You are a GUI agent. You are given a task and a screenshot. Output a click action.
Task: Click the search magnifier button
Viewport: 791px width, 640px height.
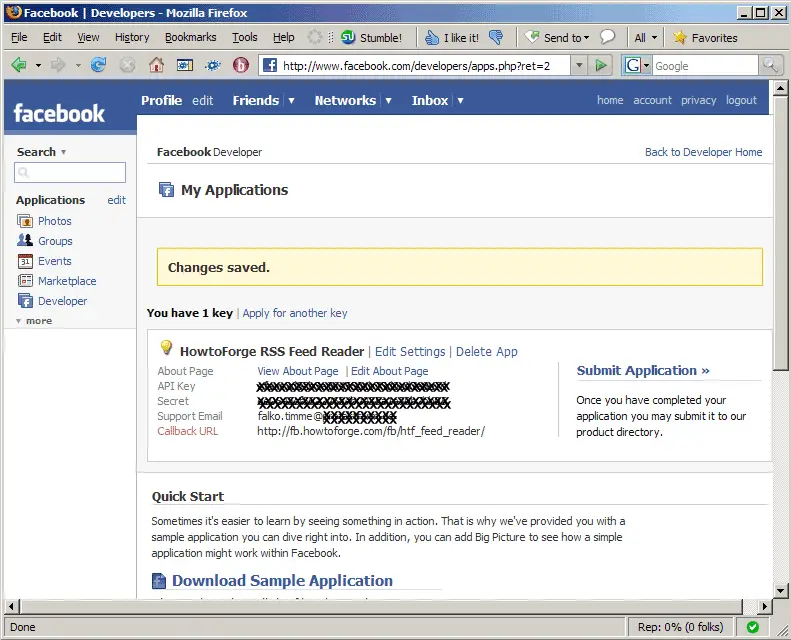click(x=770, y=65)
